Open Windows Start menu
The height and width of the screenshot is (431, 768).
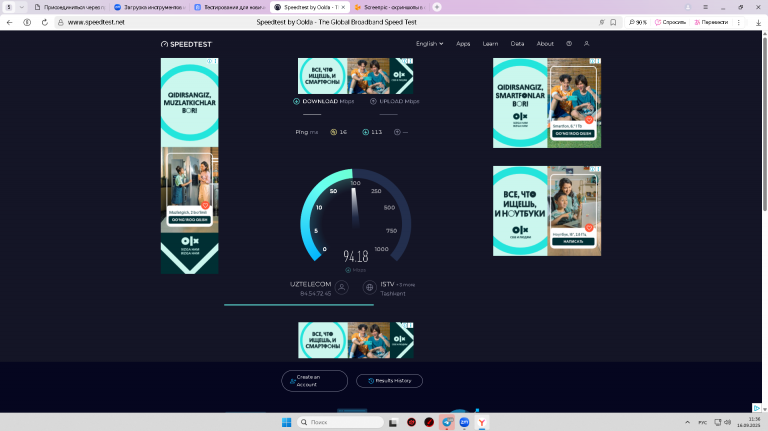point(287,422)
